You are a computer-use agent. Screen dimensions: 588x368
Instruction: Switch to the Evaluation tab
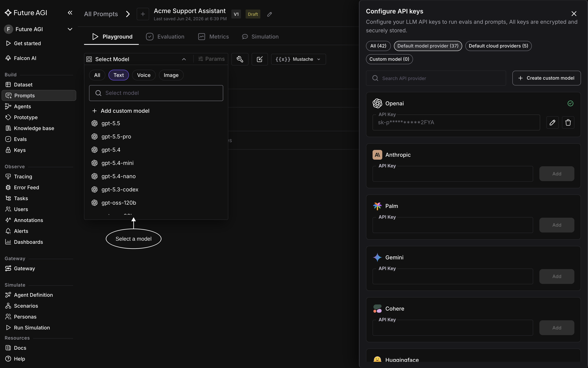(x=165, y=37)
